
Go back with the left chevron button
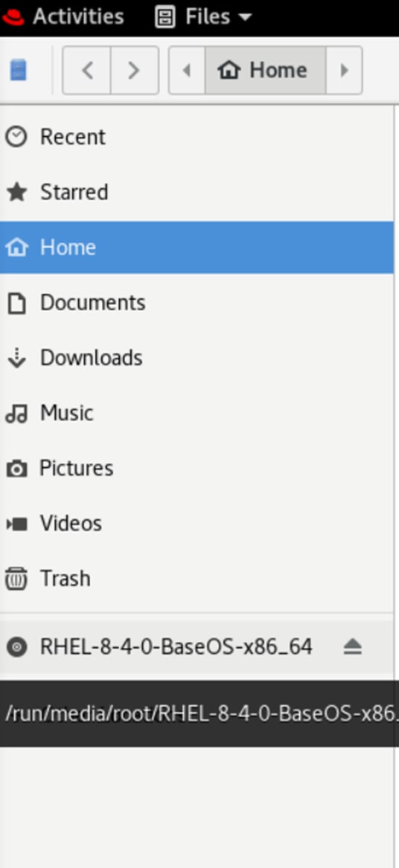pos(87,71)
